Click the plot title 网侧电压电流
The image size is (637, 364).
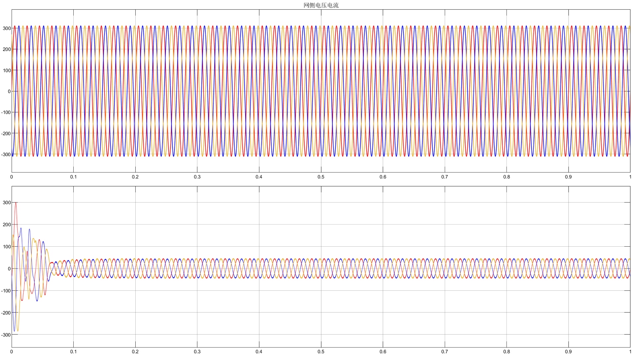coord(321,5)
